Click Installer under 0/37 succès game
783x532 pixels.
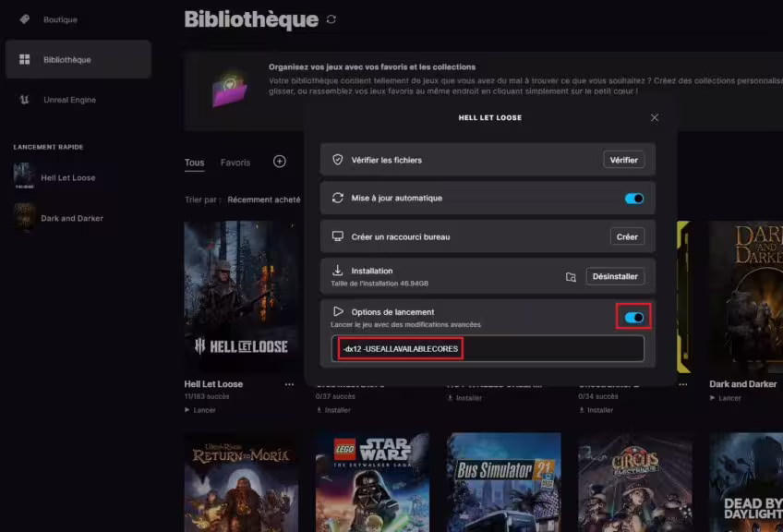click(x=333, y=410)
